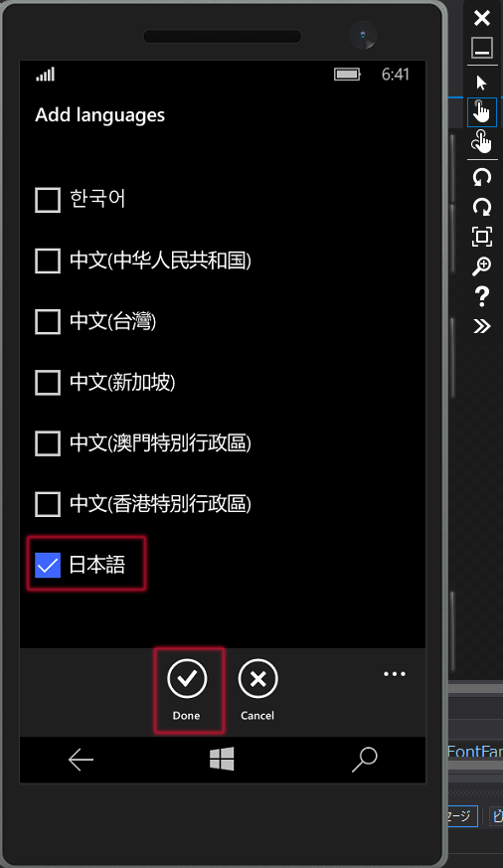The height and width of the screenshot is (868, 503).
Task: Enable multi-touch input mode icon
Action: [481, 142]
